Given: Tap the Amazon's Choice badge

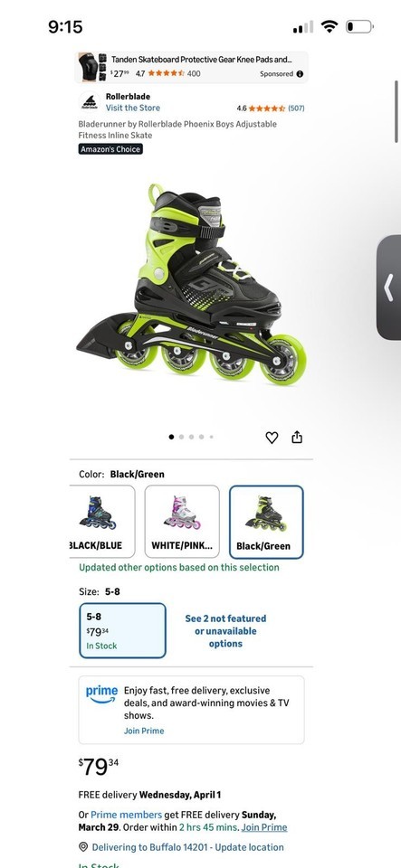Looking at the screenshot, I should pos(110,149).
